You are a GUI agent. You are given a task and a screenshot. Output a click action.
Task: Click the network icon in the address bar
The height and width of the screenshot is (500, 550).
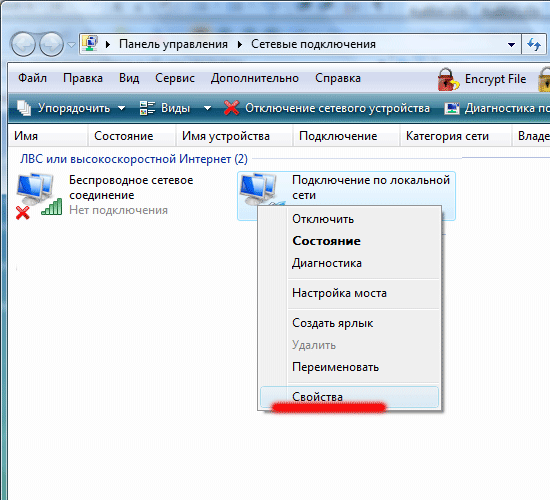pyautogui.click(x=90, y=44)
